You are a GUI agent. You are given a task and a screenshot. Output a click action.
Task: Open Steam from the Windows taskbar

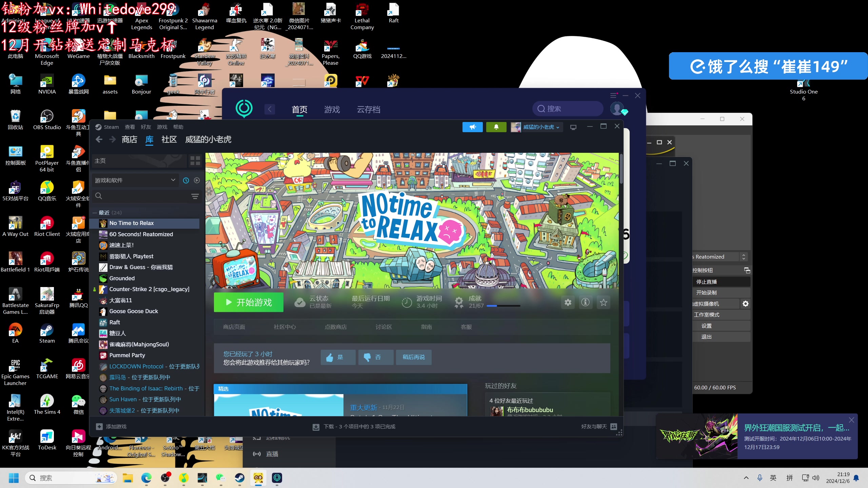click(240, 478)
